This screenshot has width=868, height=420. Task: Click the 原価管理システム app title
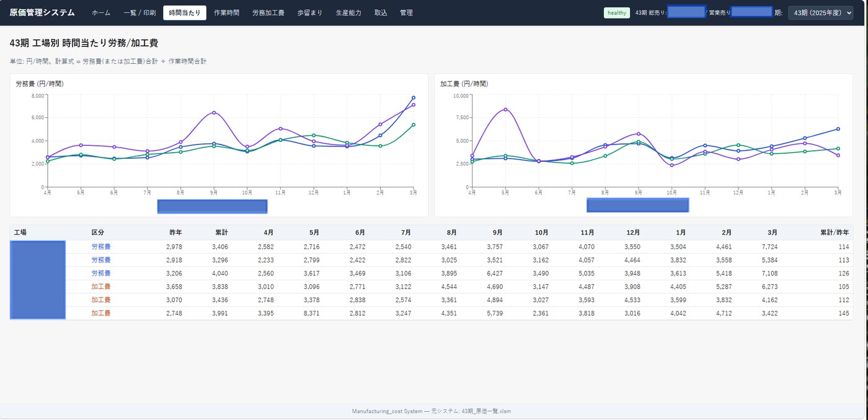tap(42, 12)
